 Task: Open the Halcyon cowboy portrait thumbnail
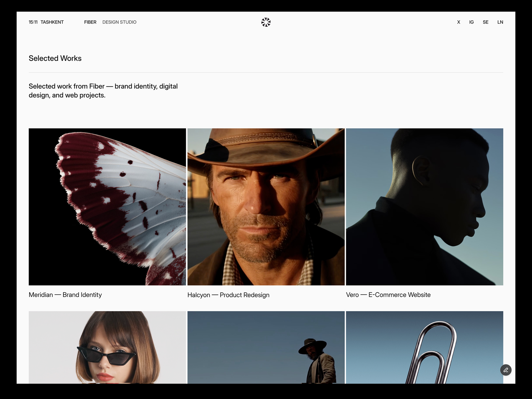pyautogui.click(x=266, y=207)
